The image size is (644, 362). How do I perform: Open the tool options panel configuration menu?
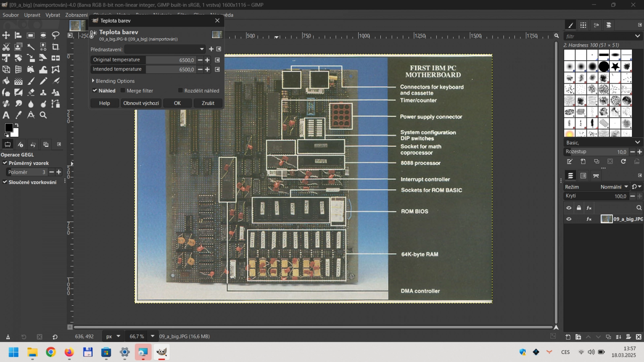(x=59, y=144)
